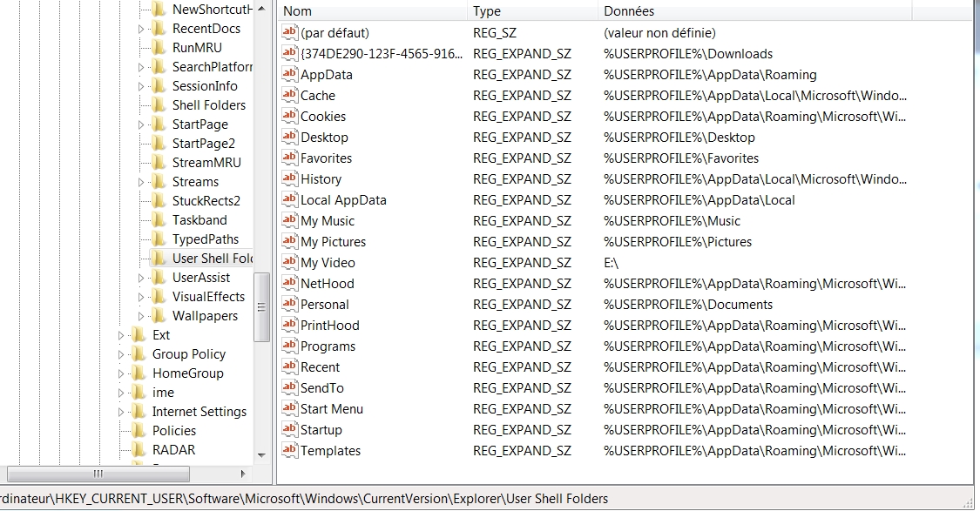Click the vertical scrollbar down arrow
980x511 pixels.
pos(261,454)
